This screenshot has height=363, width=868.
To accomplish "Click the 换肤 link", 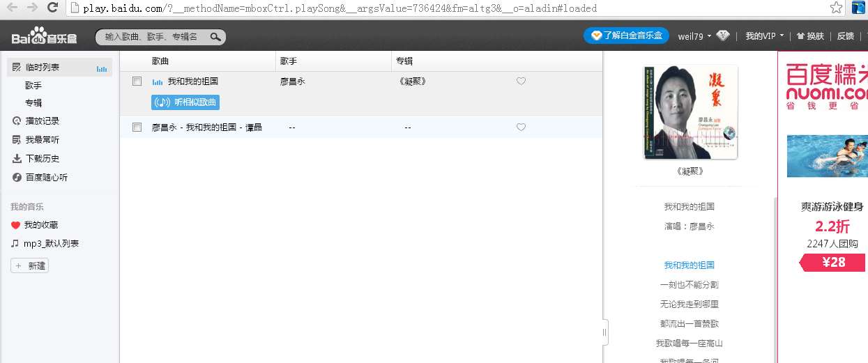I will [x=815, y=36].
